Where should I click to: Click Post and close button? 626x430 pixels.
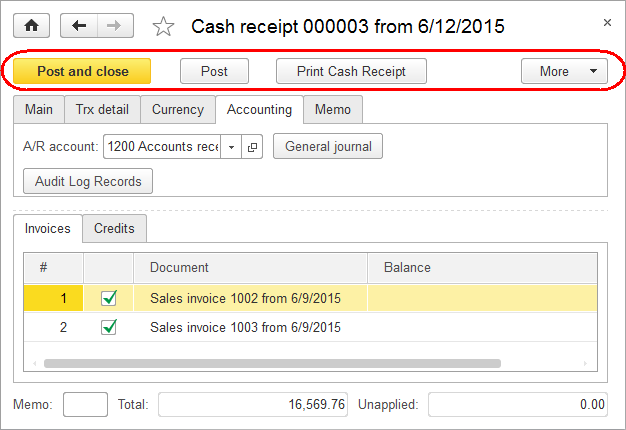[x=82, y=71]
